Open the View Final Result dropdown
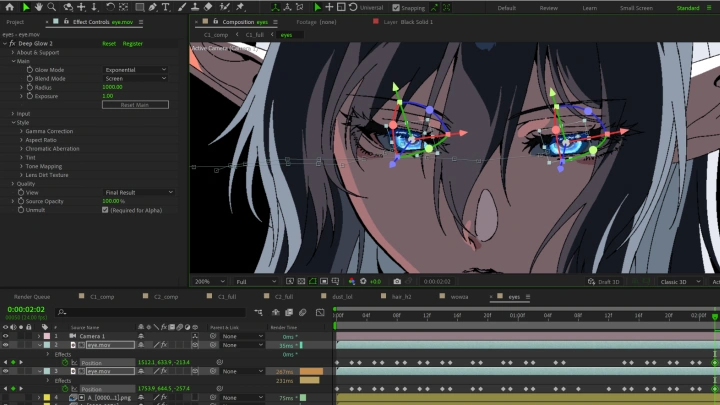The width and height of the screenshot is (720, 405). [x=138, y=192]
